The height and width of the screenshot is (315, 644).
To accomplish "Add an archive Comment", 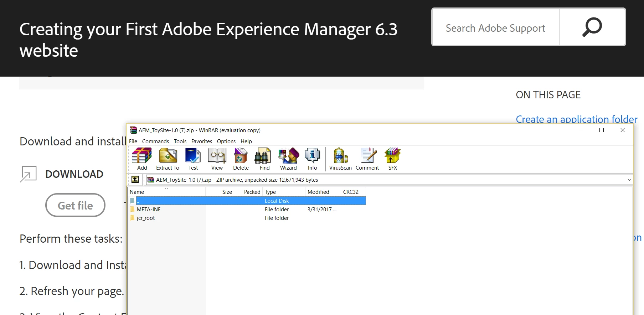I will [x=367, y=159].
